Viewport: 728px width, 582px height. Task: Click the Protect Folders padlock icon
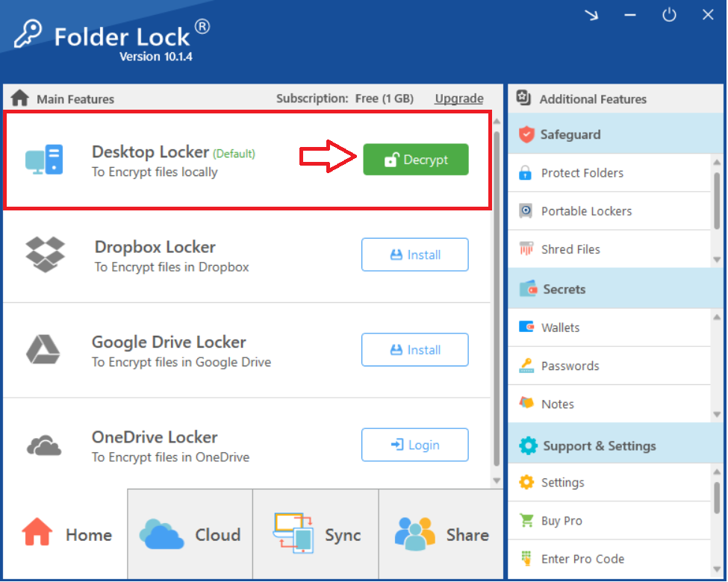(525, 172)
